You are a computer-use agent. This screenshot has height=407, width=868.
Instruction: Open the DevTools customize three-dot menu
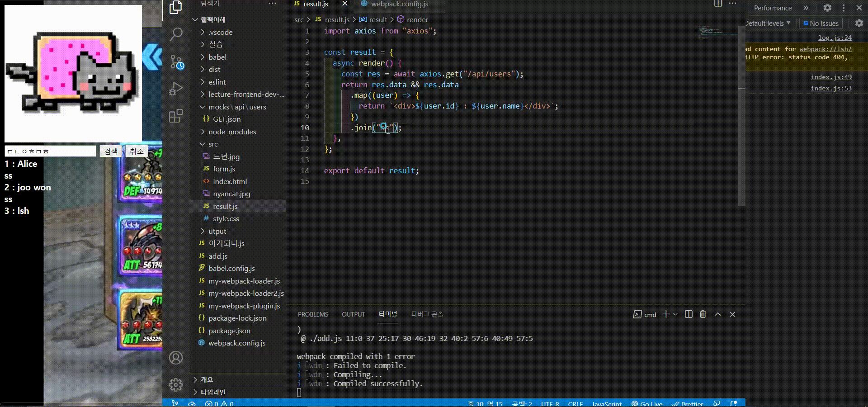tap(844, 8)
